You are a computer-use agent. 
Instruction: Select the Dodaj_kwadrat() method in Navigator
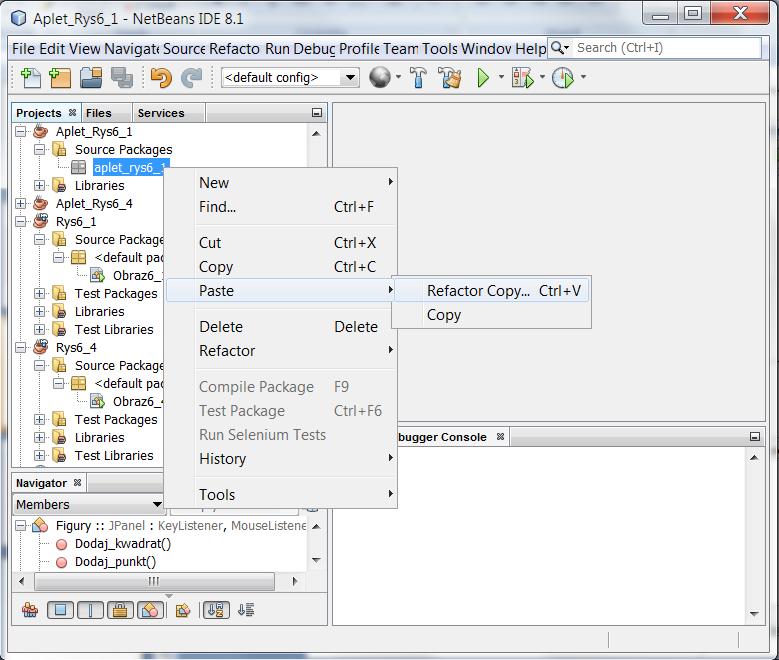123,544
